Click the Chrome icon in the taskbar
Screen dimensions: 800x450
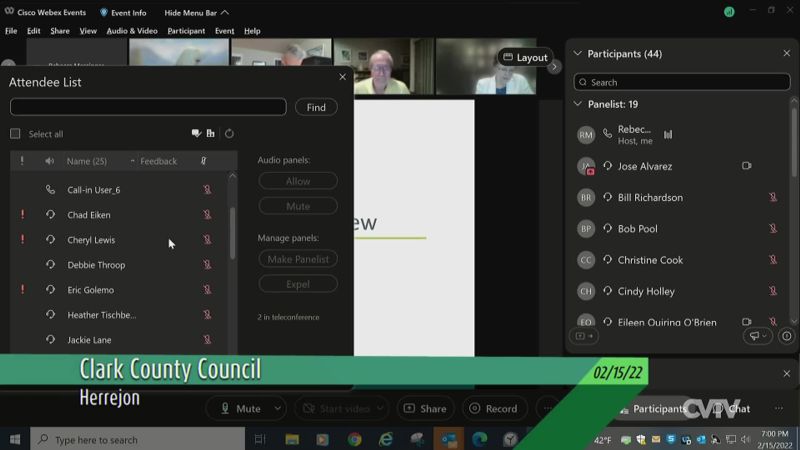coord(354,439)
